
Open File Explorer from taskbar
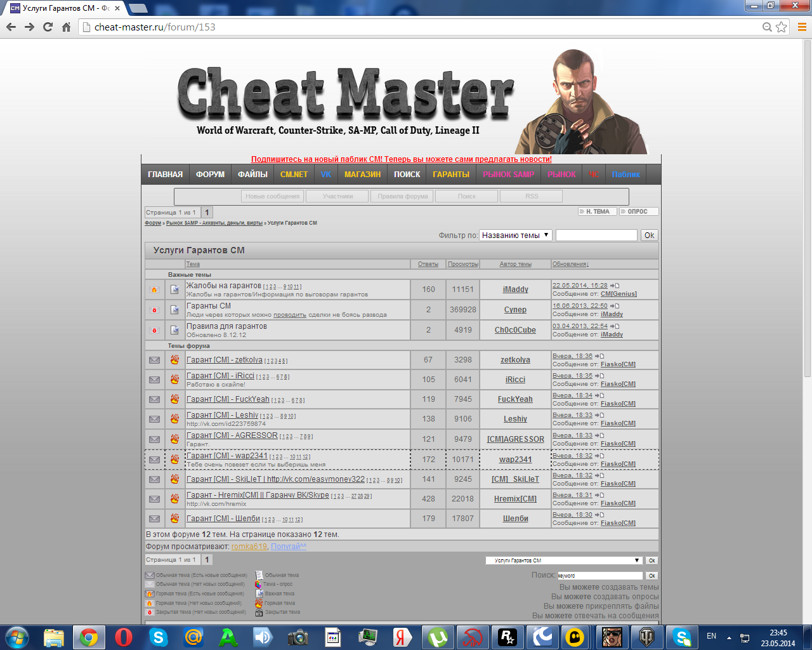pyautogui.click(x=54, y=637)
